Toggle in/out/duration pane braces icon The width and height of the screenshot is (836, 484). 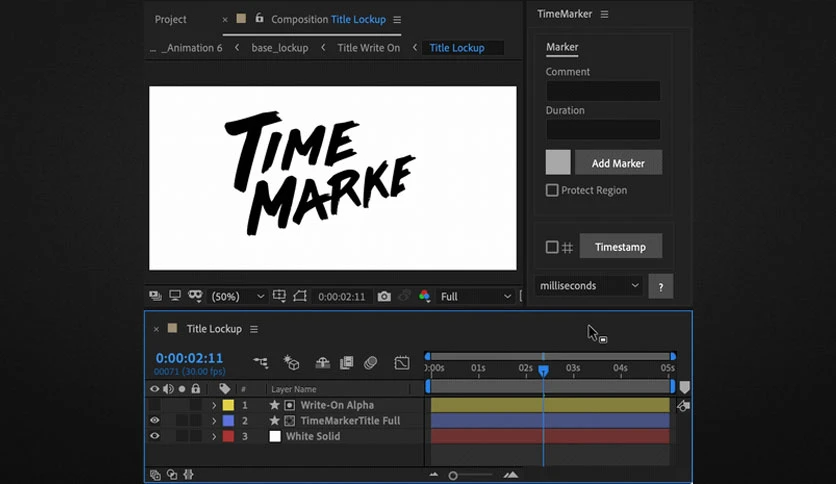[x=188, y=474]
